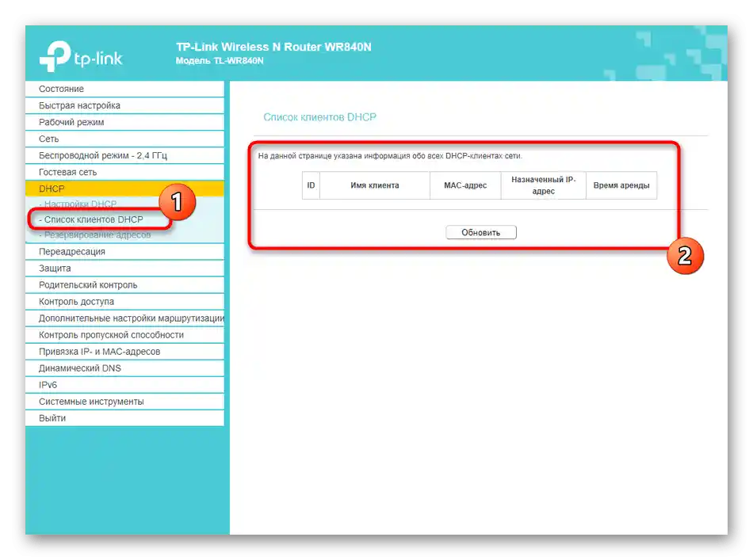
Task: Click the ID column header
Action: pyautogui.click(x=311, y=185)
